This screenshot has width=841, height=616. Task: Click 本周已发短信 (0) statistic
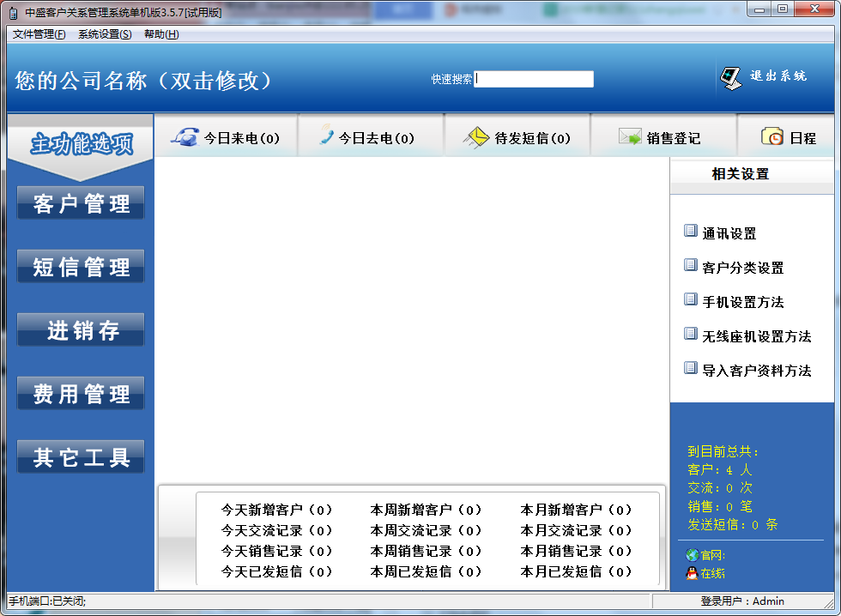[426, 571]
